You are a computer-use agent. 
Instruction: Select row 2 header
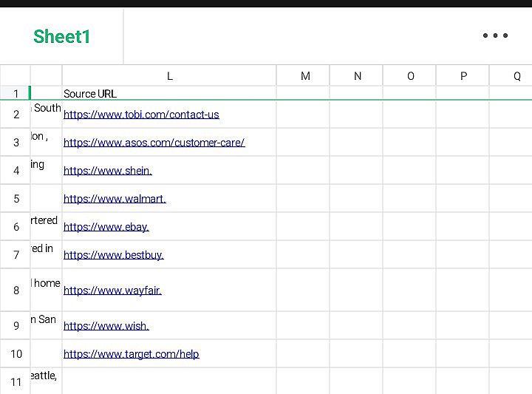point(16,115)
